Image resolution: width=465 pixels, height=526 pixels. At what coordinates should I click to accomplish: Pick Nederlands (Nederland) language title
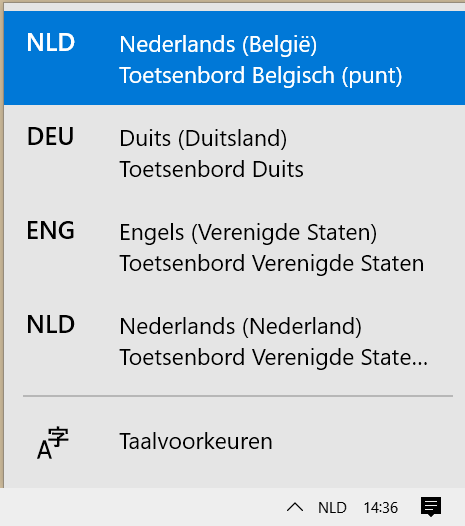[241, 327]
